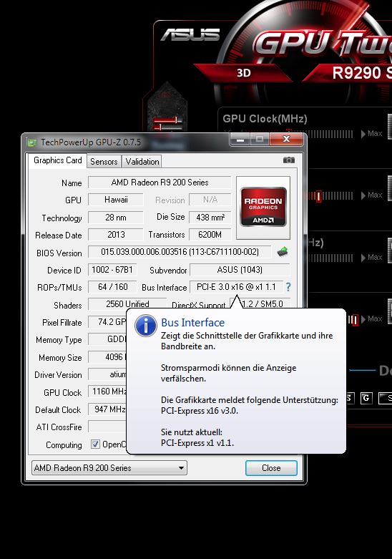Viewport: 392px width, 559px height.
Task: Click the Pixel Fillrate value field
Action: 107,322
